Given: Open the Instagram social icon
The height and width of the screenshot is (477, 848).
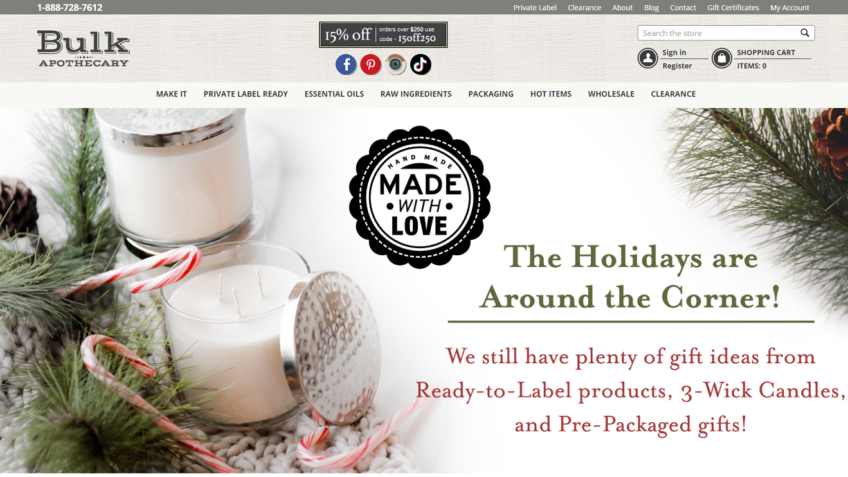Looking at the screenshot, I should (x=396, y=64).
